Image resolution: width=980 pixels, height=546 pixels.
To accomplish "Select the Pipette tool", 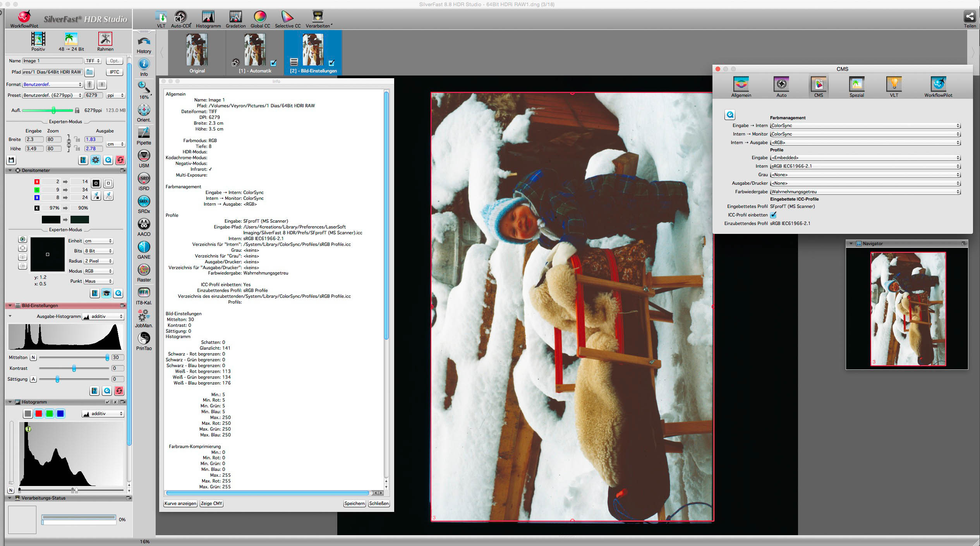I will click(x=144, y=132).
